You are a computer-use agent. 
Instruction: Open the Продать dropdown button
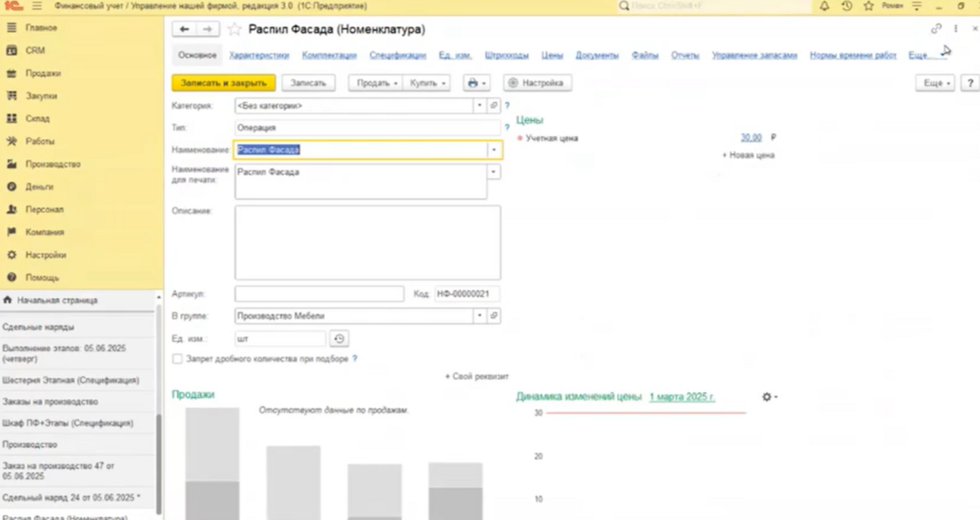click(373, 83)
